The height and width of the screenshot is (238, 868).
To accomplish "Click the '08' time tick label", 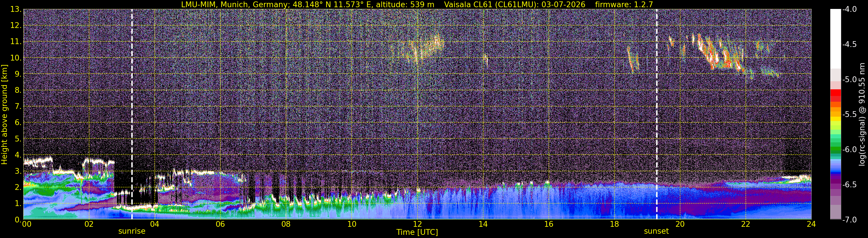I will (286, 224).
